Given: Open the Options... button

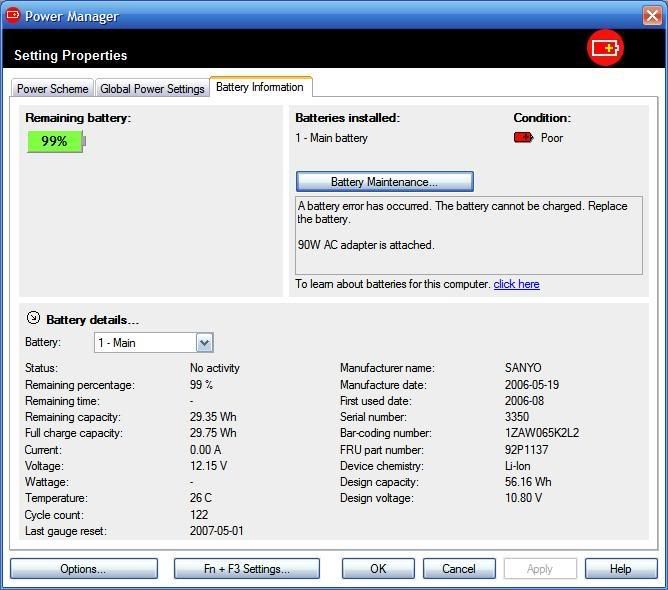Looking at the screenshot, I should [x=83, y=569].
